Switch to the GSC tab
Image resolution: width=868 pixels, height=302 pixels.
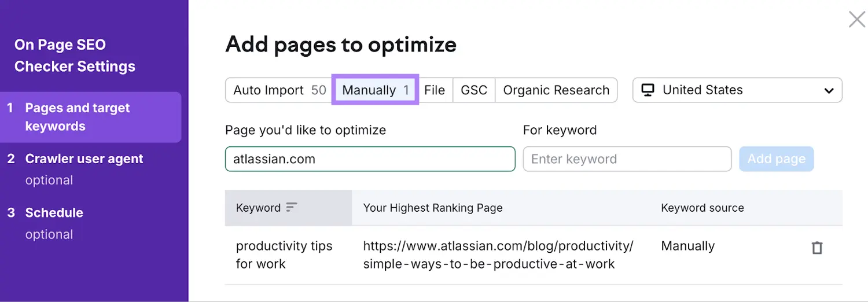pyautogui.click(x=473, y=90)
